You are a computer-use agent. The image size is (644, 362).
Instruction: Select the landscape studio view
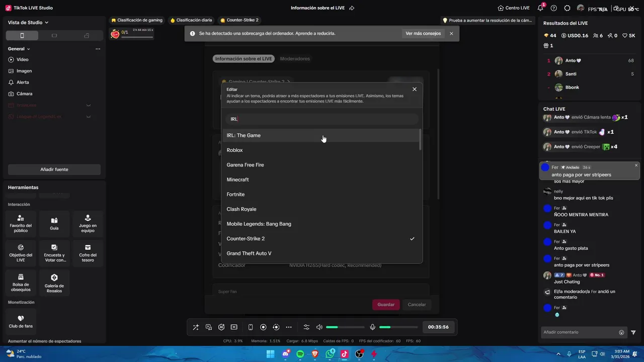click(x=54, y=36)
